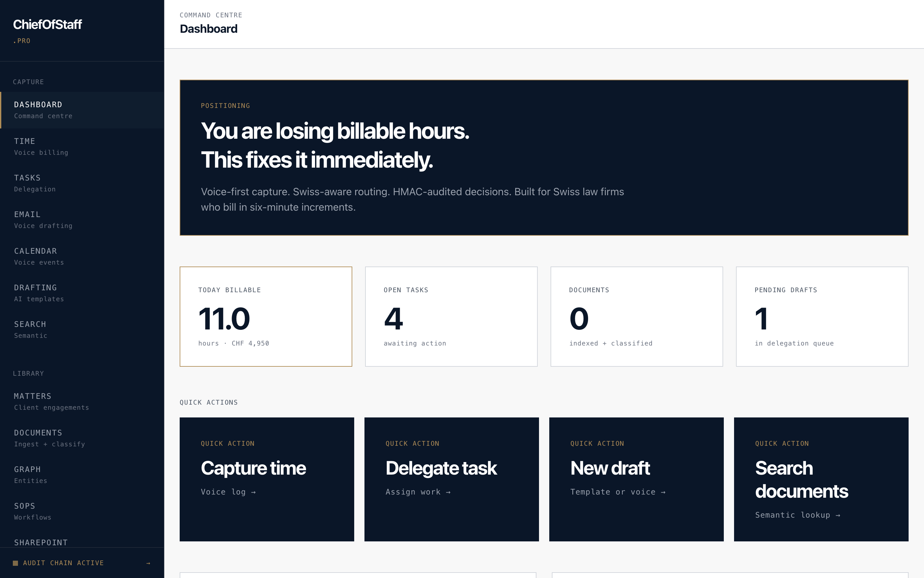The height and width of the screenshot is (578, 924).
Task: Click the Search documents quick action
Action: point(821,479)
